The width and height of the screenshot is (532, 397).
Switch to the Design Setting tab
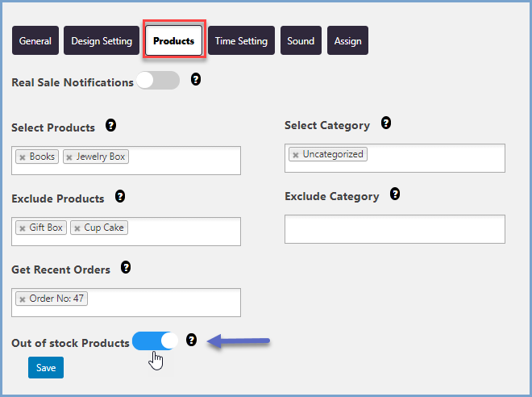[102, 41]
